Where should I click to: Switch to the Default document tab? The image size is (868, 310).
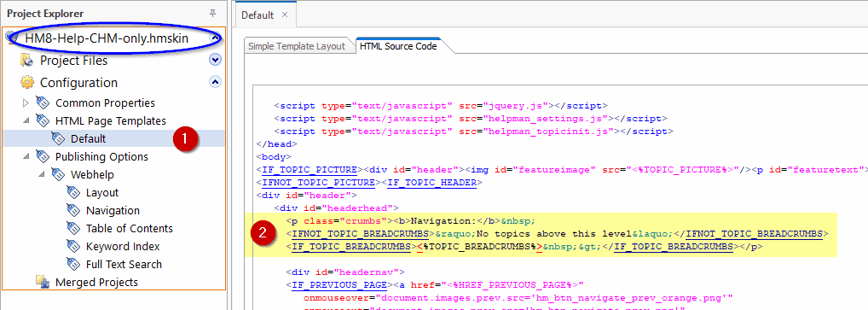click(x=258, y=15)
